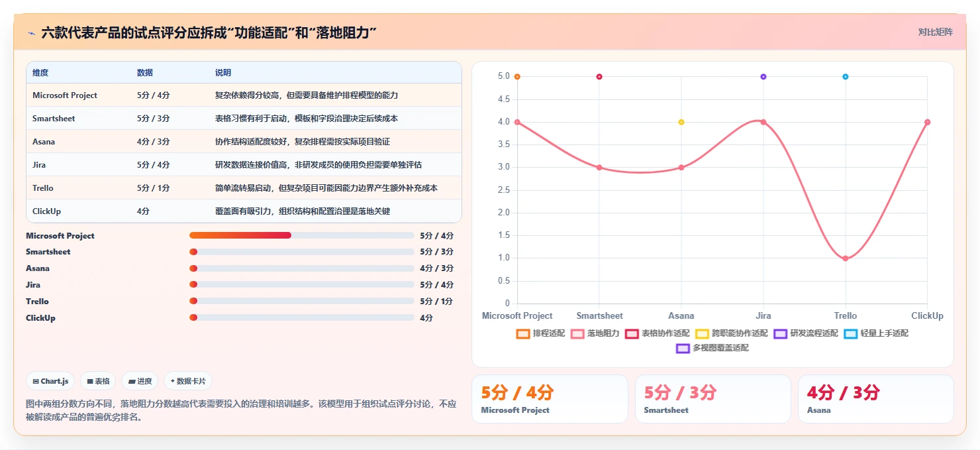Click the ClickUp progress bar

pyautogui.click(x=302, y=318)
